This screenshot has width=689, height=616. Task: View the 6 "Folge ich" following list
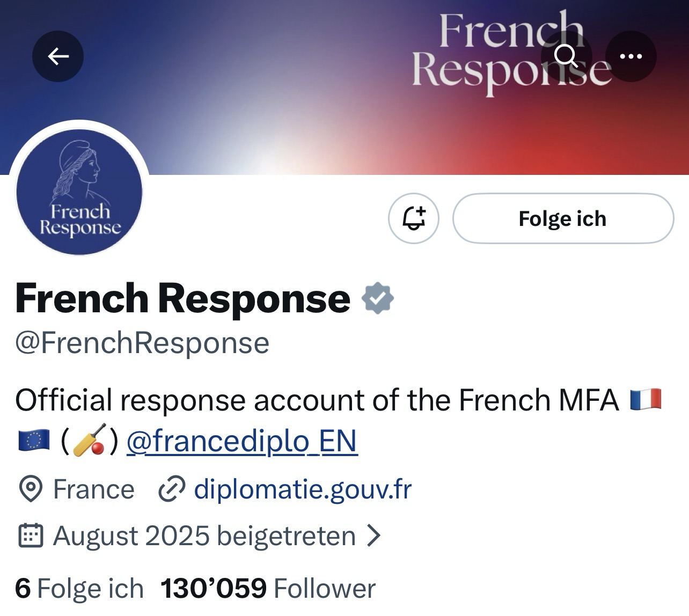click(x=79, y=588)
